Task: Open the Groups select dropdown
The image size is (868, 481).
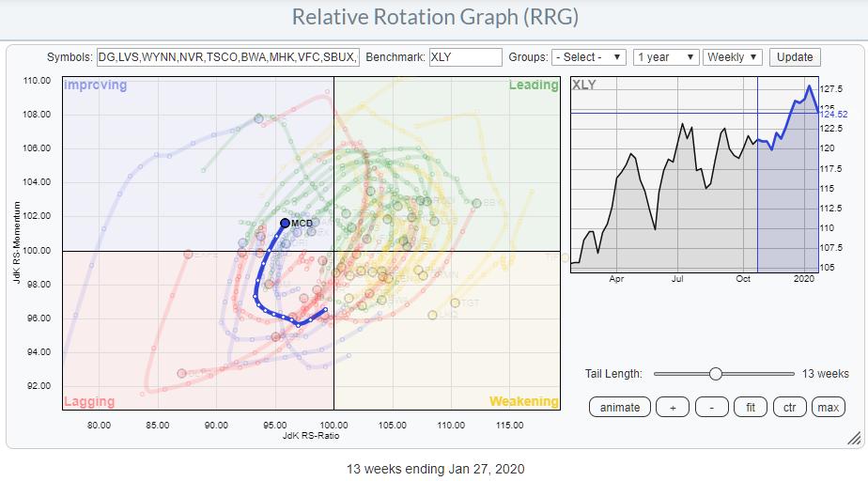Action: click(x=589, y=57)
